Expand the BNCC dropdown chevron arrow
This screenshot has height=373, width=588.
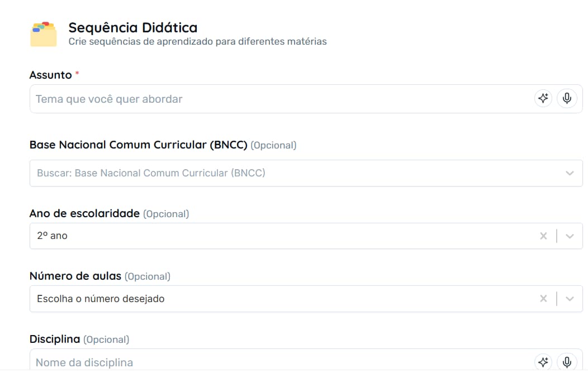[570, 173]
